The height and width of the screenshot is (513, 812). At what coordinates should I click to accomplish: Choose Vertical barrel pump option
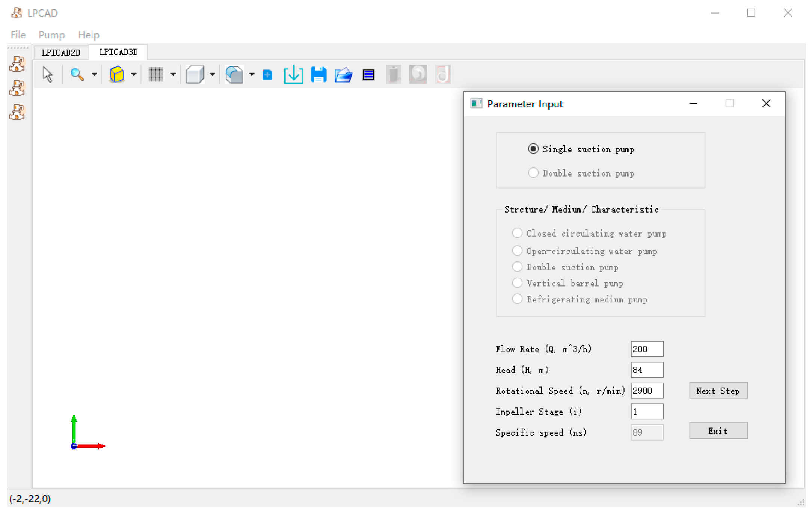click(517, 283)
